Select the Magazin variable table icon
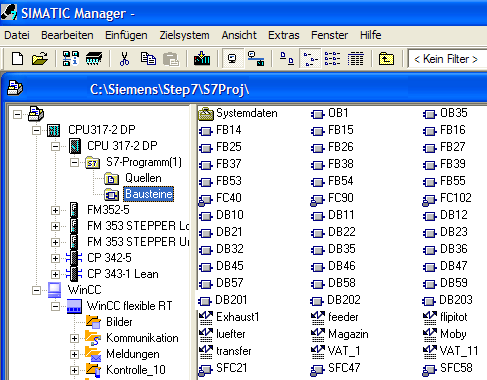Viewport: 487px width, 380px height. coord(318,335)
